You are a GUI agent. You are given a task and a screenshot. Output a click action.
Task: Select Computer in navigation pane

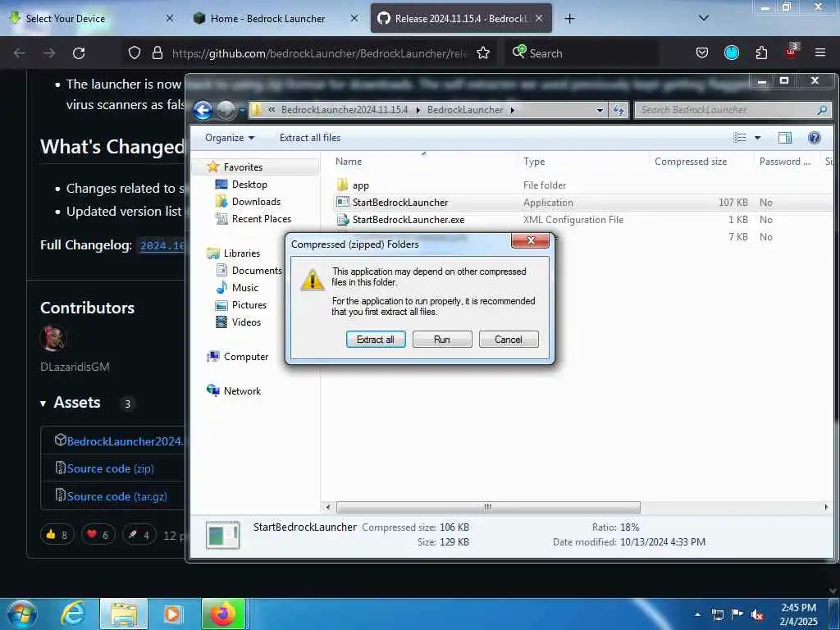point(246,356)
